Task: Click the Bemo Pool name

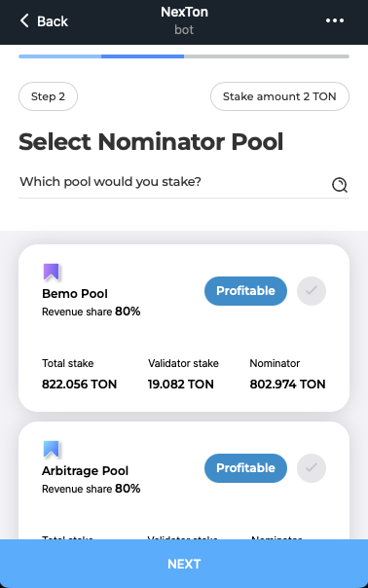Action: [75, 294]
